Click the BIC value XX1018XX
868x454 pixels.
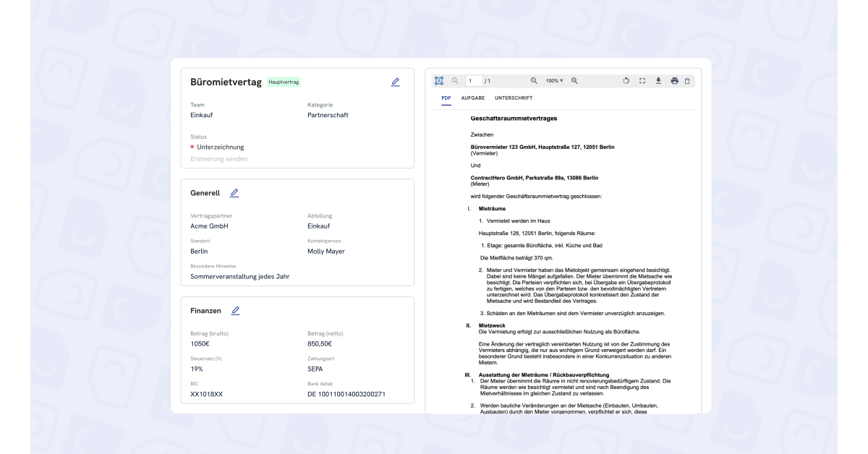[206, 394]
